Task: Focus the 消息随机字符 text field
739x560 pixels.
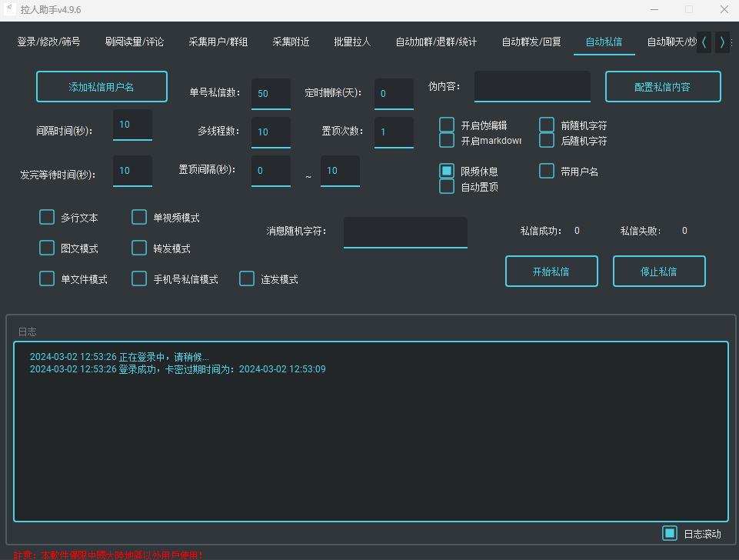Action: [405, 232]
